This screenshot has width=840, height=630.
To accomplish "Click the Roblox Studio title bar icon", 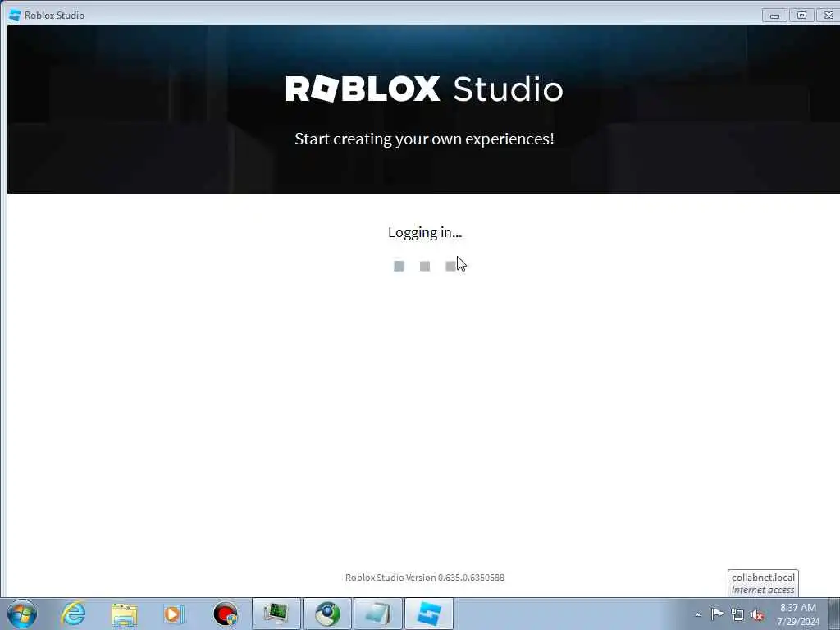I will coord(15,15).
